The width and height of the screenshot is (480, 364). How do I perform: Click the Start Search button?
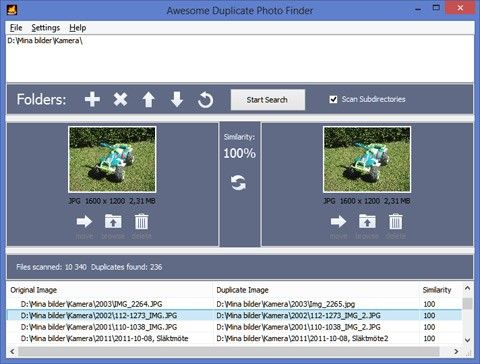click(267, 100)
